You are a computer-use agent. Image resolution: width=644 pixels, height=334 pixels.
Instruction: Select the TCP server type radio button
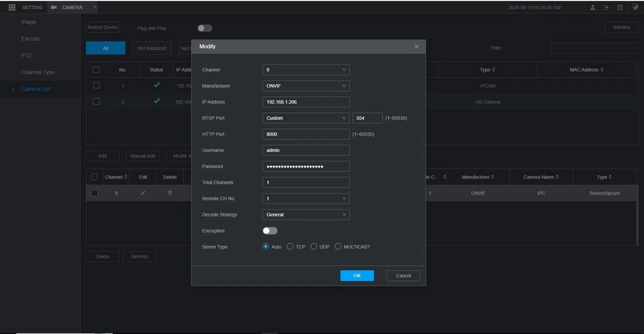coord(290,247)
